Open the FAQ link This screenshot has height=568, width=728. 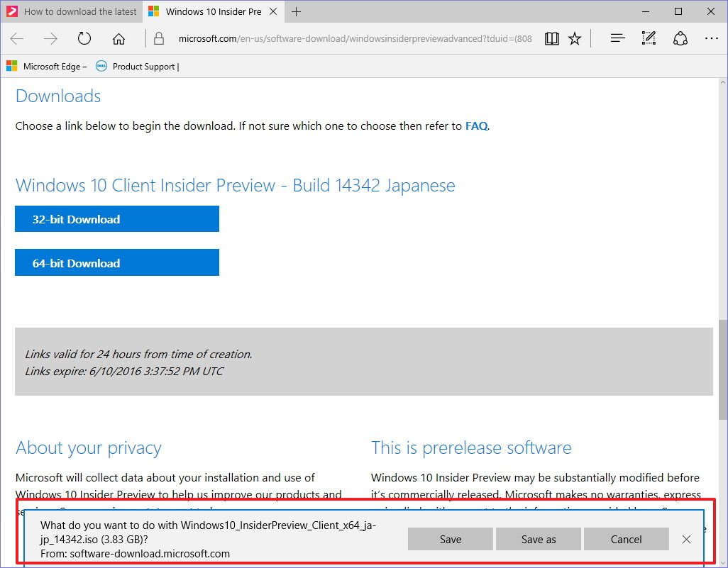[476, 126]
